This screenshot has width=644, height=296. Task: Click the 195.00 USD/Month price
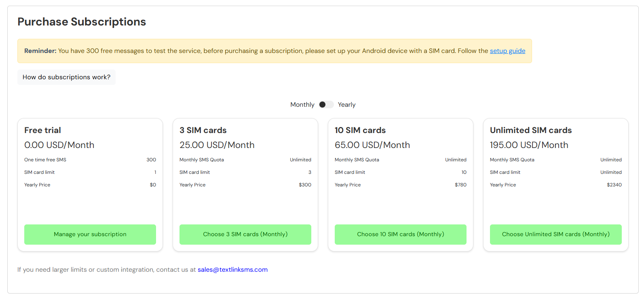529,145
